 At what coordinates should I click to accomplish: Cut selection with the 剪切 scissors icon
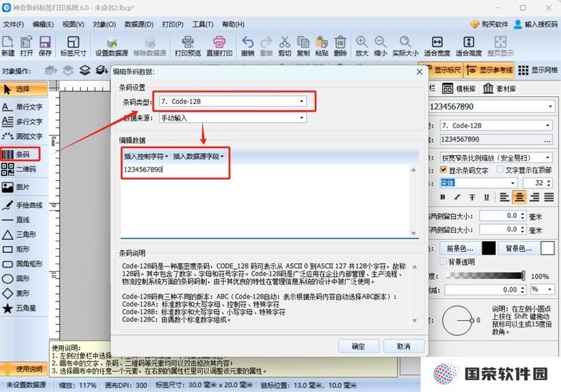click(x=285, y=46)
